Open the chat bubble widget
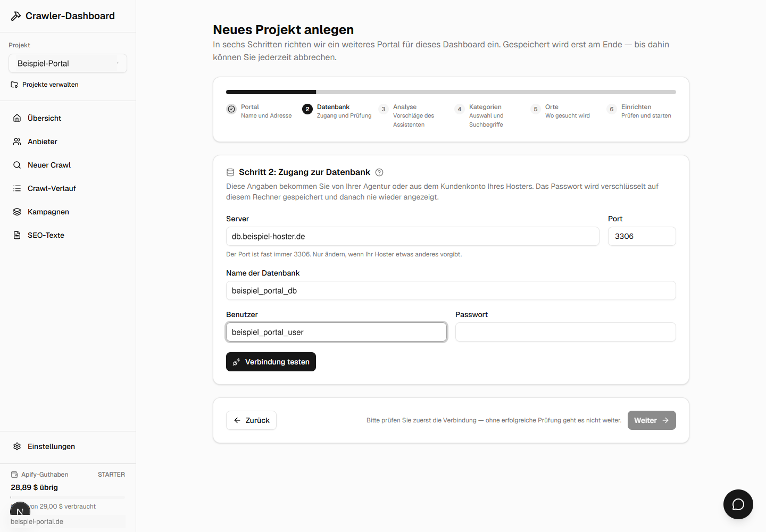 click(738, 504)
